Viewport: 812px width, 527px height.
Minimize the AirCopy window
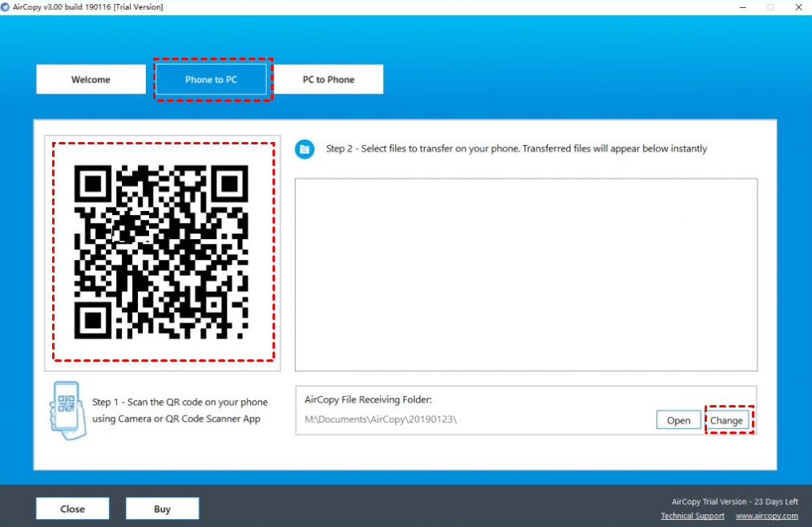(x=742, y=7)
